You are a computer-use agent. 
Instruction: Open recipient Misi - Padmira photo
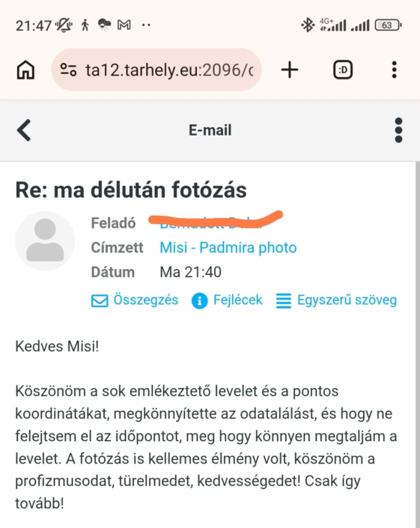(228, 247)
